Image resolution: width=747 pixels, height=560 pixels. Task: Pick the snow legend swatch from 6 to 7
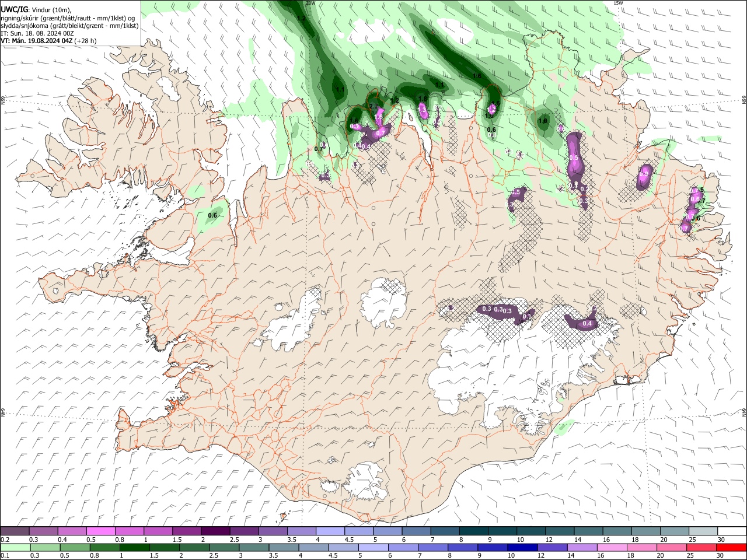tap(415, 531)
